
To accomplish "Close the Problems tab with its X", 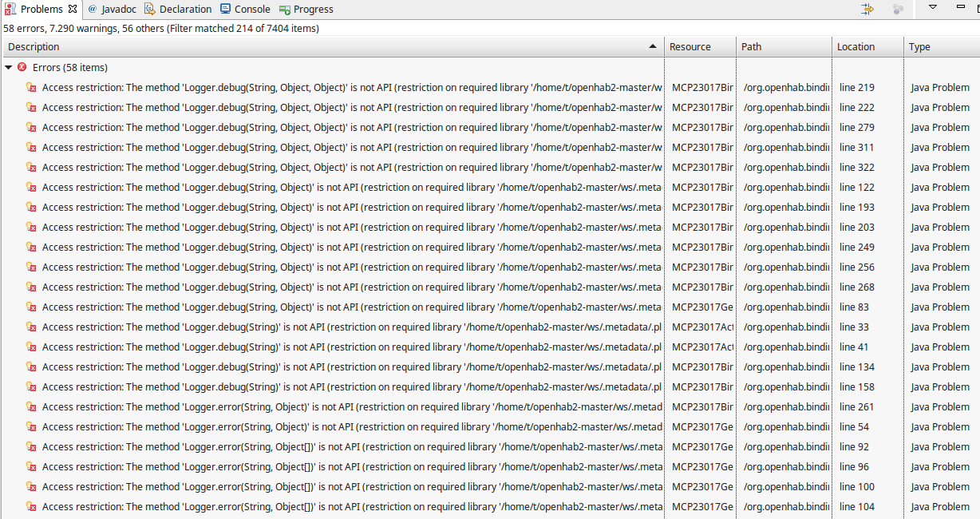I will coord(73,9).
